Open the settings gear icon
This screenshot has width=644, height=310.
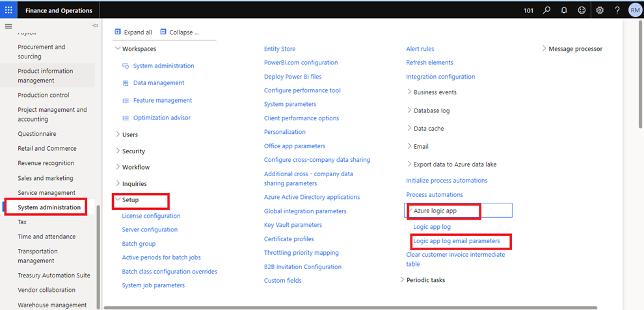pos(600,10)
